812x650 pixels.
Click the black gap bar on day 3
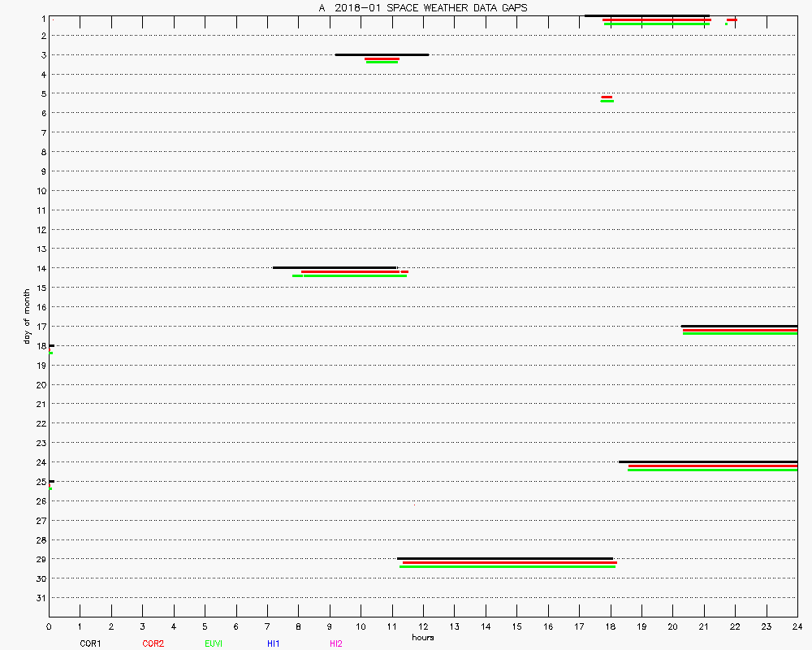click(382, 54)
